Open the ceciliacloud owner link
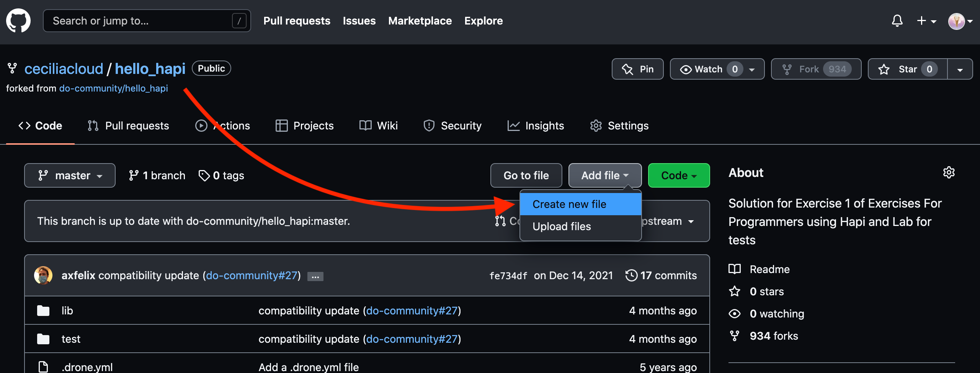Image resolution: width=980 pixels, height=373 pixels. [x=64, y=69]
